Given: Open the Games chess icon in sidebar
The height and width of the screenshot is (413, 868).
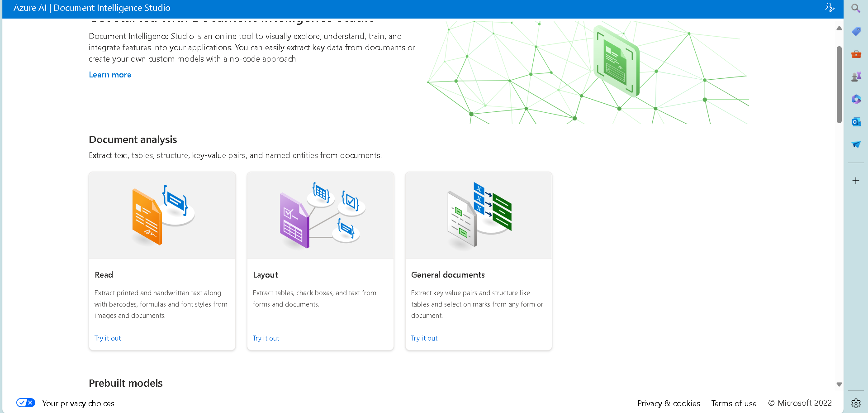Looking at the screenshot, I should pos(856,77).
